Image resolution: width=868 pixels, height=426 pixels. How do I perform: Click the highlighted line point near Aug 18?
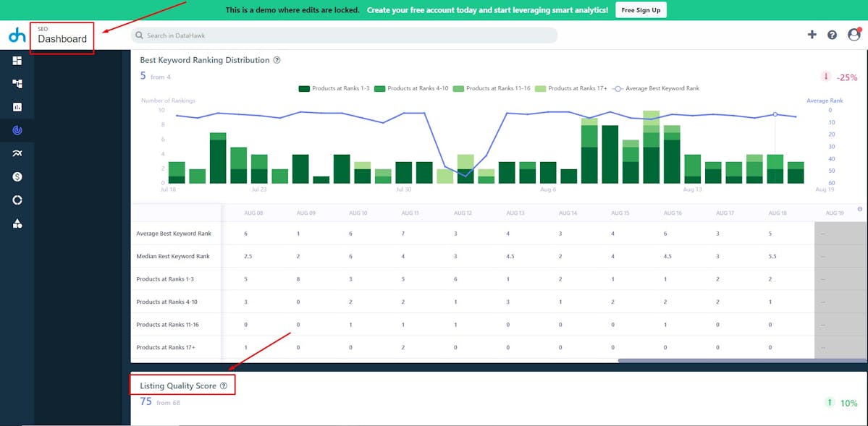tap(775, 114)
